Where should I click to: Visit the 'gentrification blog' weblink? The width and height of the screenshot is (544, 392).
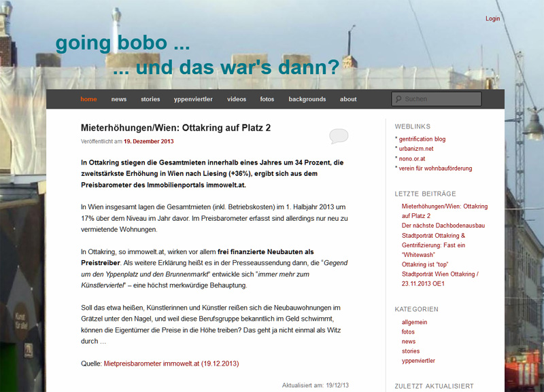[x=422, y=139]
